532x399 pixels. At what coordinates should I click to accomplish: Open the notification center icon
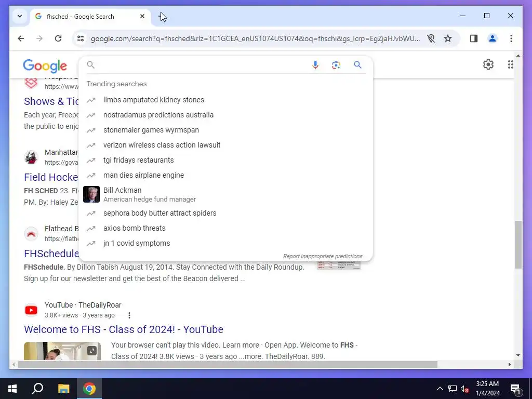(515, 389)
